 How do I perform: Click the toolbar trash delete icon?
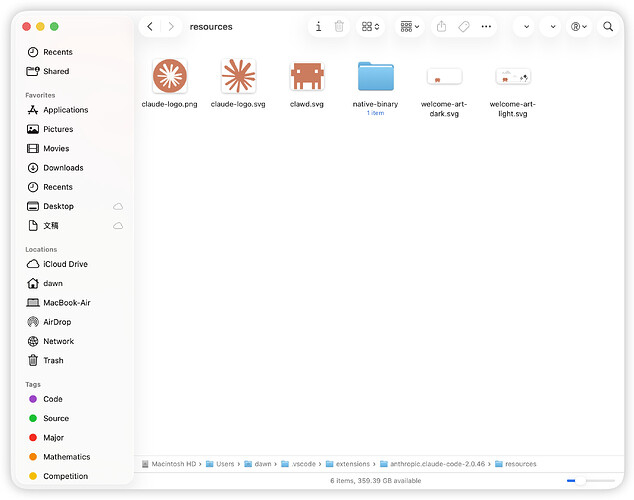(339, 27)
